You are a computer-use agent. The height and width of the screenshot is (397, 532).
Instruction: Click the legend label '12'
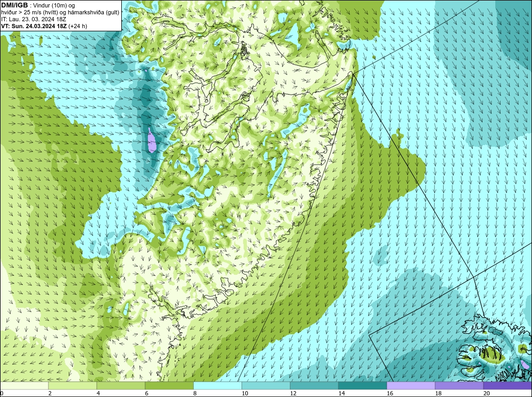pyautogui.click(x=293, y=393)
